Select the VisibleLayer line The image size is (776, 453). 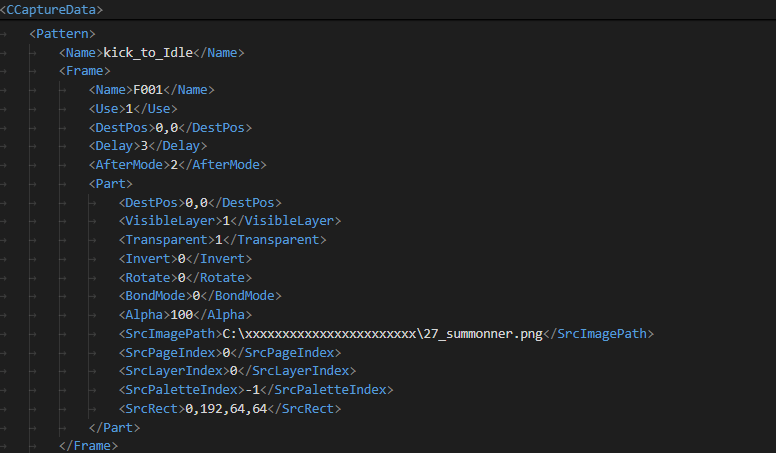point(230,220)
